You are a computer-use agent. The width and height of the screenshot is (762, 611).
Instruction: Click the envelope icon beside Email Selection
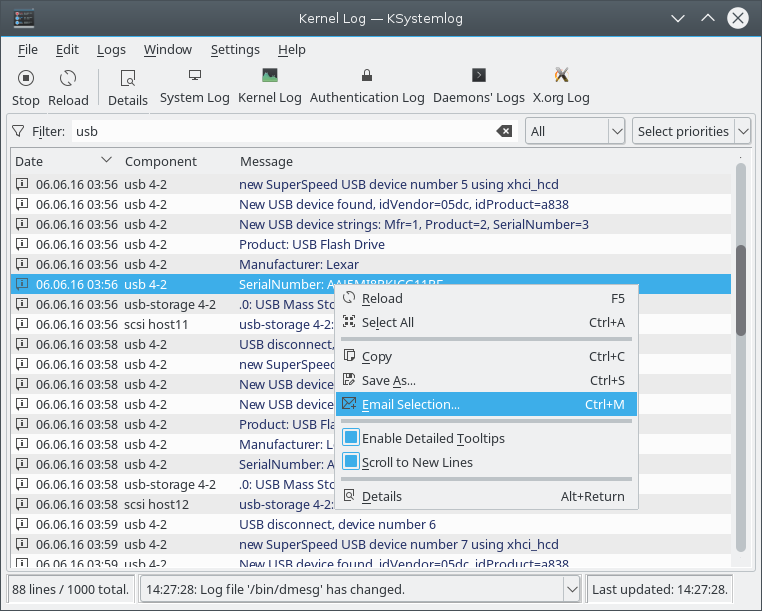tap(349, 403)
